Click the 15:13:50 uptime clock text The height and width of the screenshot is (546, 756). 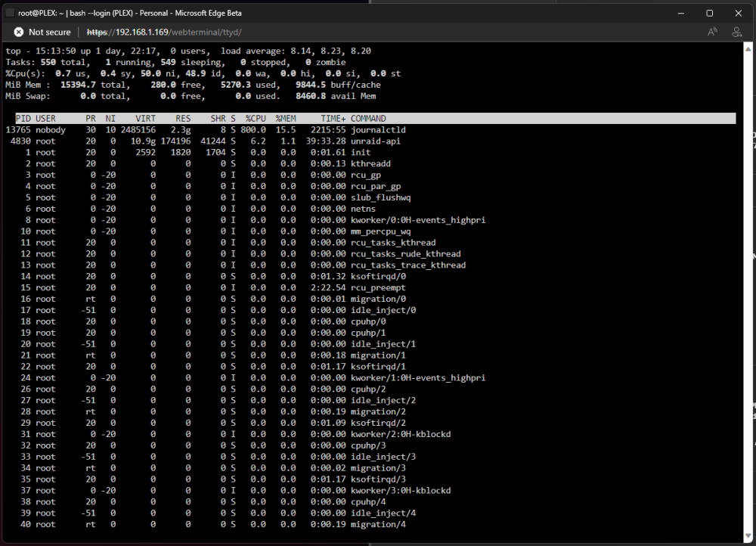(x=55, y=51)
